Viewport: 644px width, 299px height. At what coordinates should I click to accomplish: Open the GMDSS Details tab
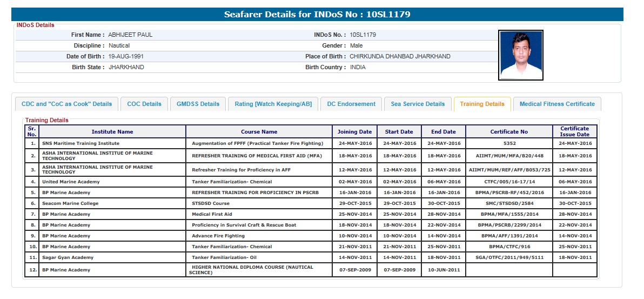pos(198,104)
